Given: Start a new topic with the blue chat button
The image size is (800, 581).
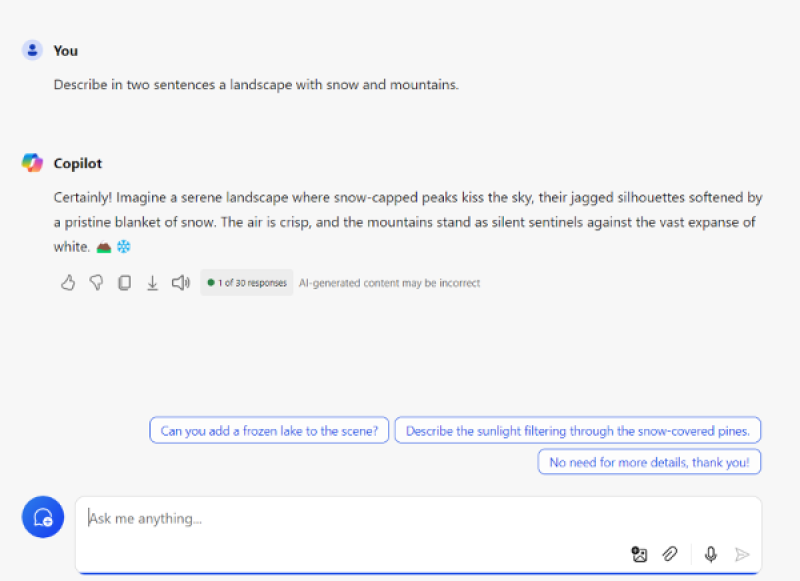Looking at the screenshot, I should (x=43, y=517).
